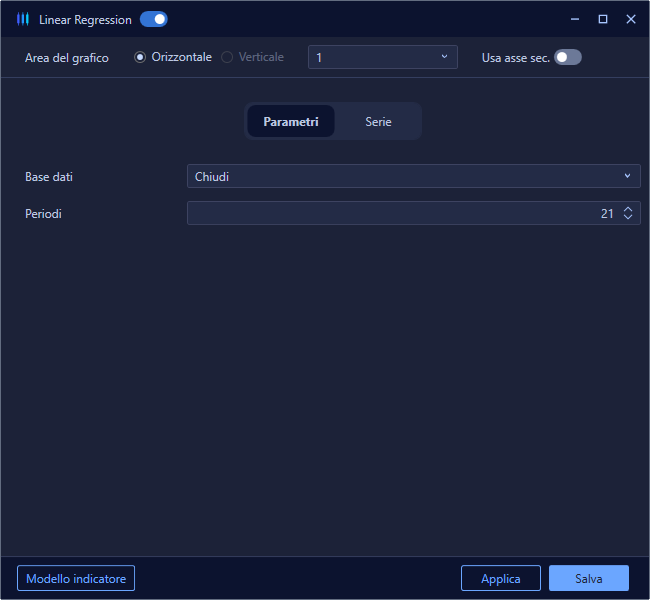This screenshot has width=650, height=600.
Task: Switch to the Parametri tab
Action: 291,121
